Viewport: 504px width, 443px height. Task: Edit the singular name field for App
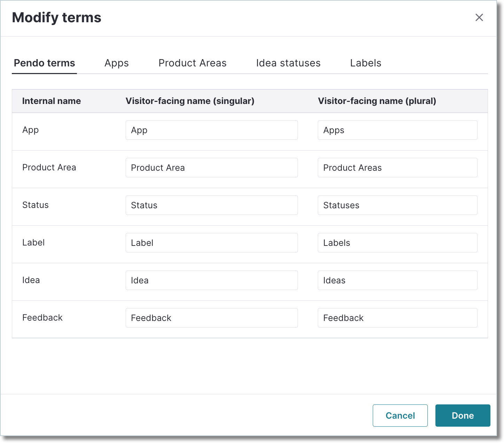point(212,130)
